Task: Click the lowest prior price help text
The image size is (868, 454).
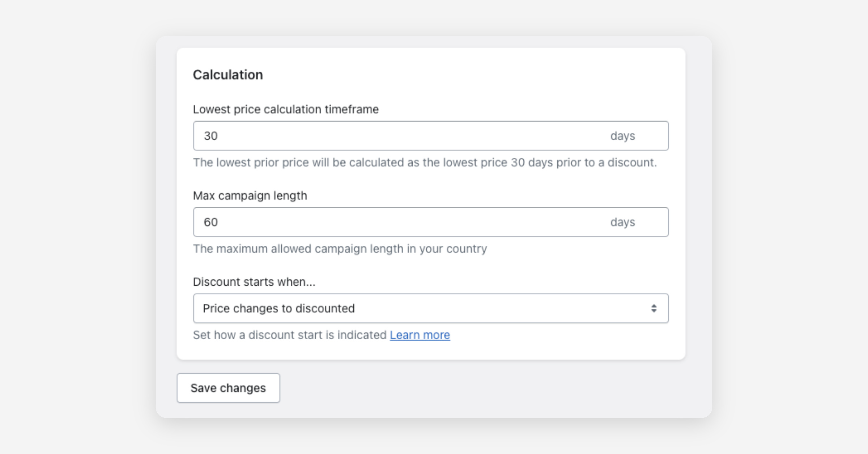Action: pyautogui.click(x=425, y=163)
